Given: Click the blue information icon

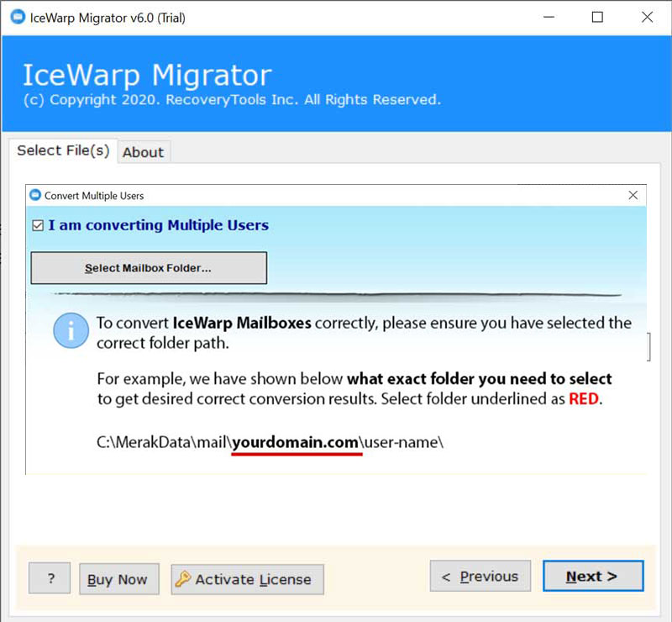Looking at the screenshot, I should (x=71, y=330).
